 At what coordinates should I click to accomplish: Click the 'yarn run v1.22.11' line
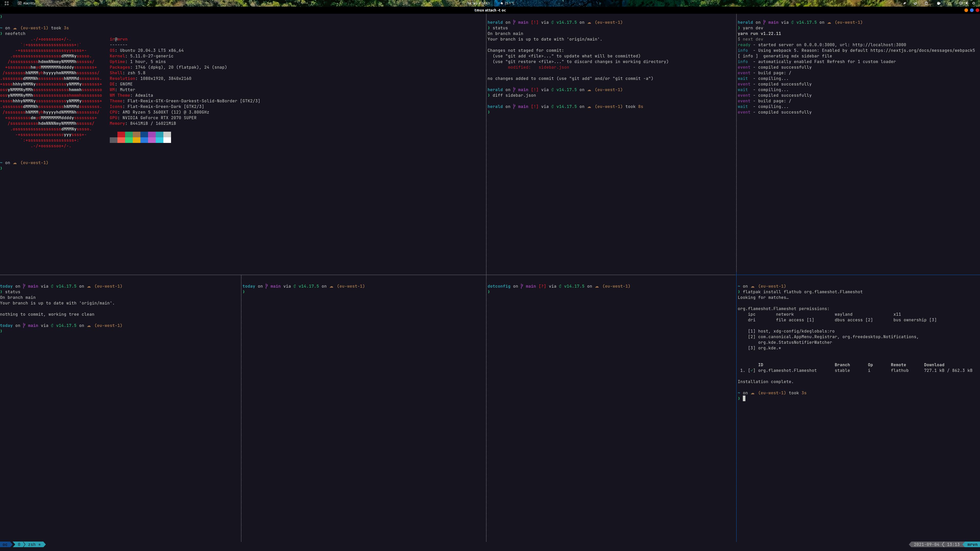(759, 34)
